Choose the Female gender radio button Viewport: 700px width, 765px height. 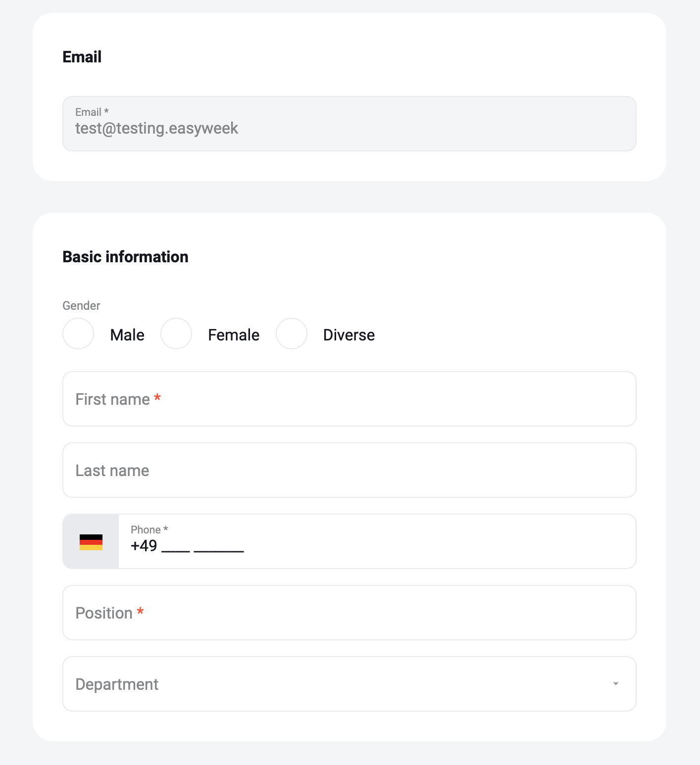176,334
